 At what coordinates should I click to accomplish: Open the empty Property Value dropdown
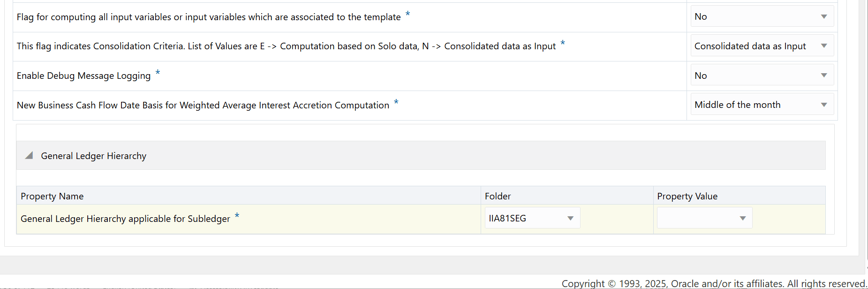[704, 218]
